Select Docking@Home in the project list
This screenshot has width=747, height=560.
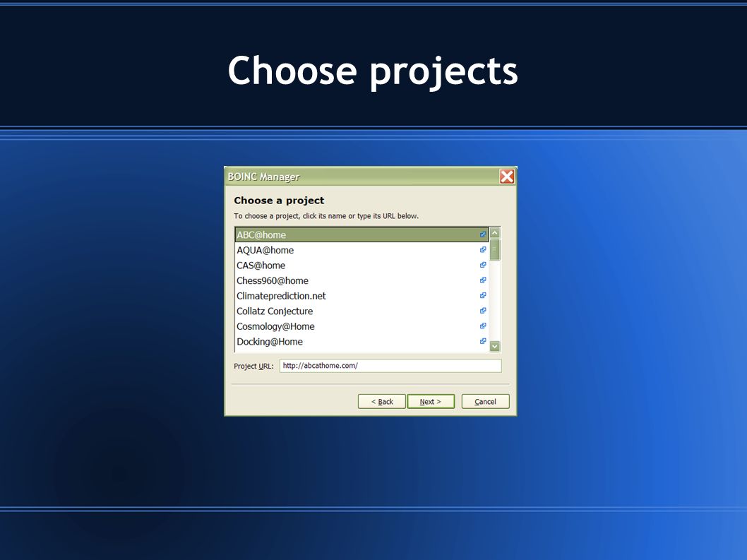(x=361, y=341)
